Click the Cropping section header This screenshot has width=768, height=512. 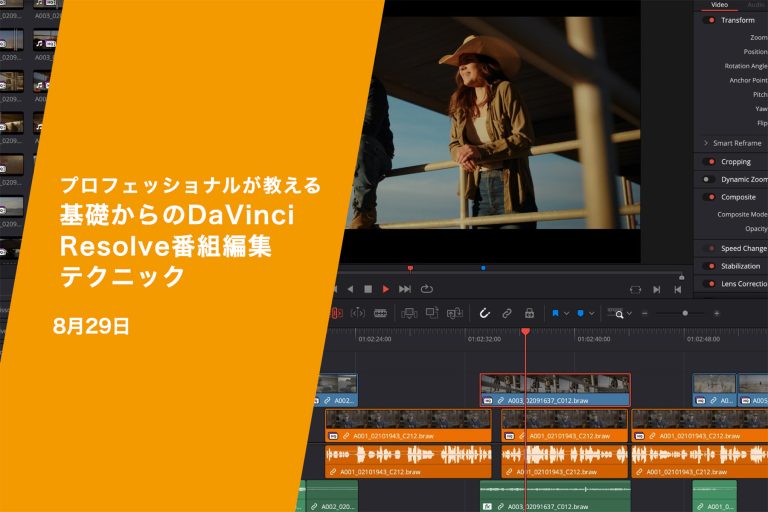[736, 162]
